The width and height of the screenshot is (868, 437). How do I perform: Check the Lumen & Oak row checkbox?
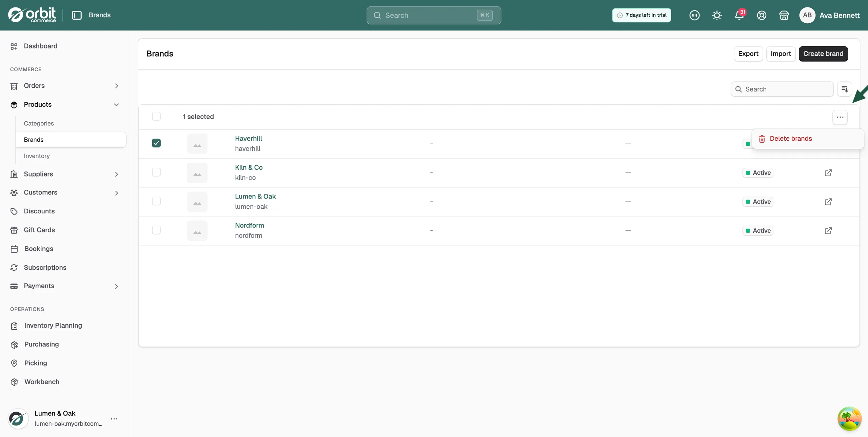[x=156, y=201]
